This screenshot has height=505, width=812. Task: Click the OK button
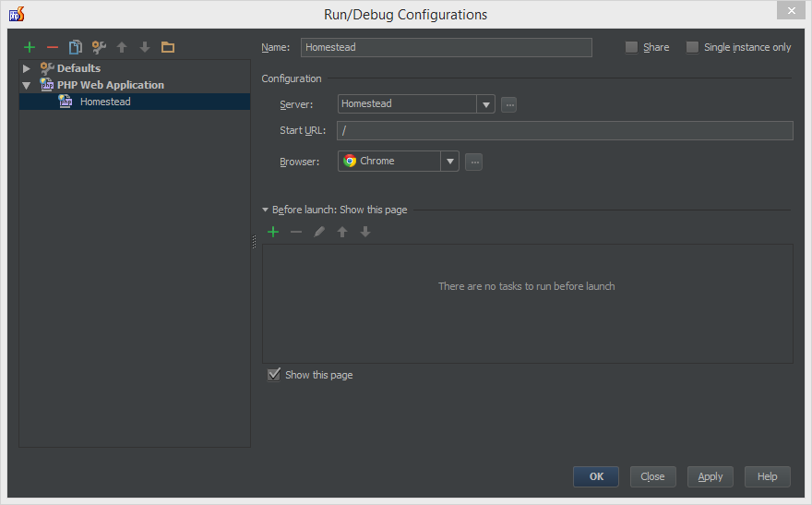coord(596,476)
